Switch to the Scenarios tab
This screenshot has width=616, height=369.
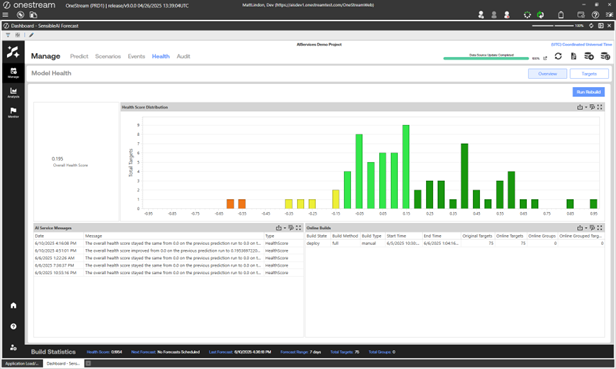tap(108, 56)
